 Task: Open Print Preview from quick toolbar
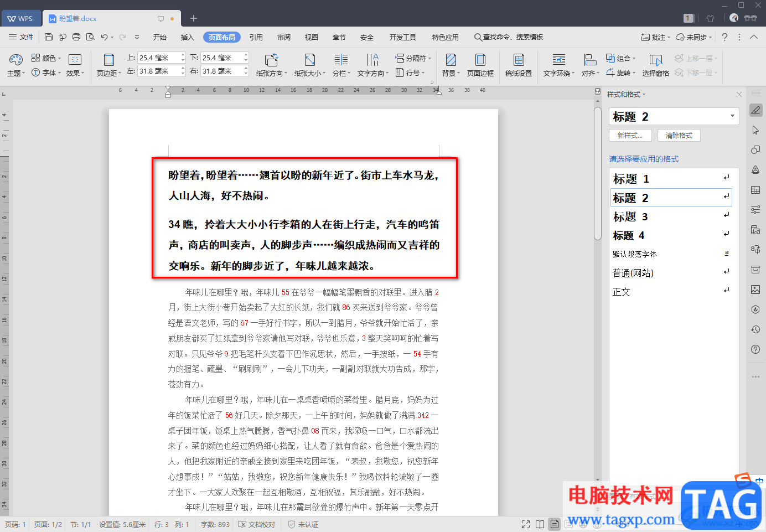point(90,37)
